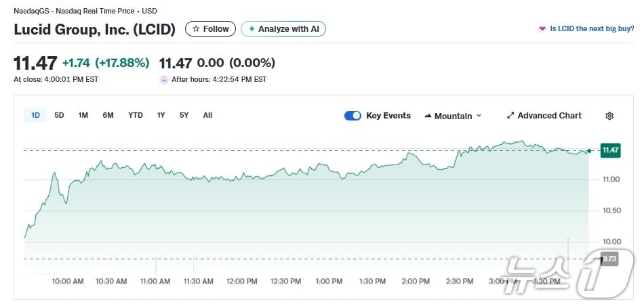Show the 1Y chart range

[x=161, y=115]
